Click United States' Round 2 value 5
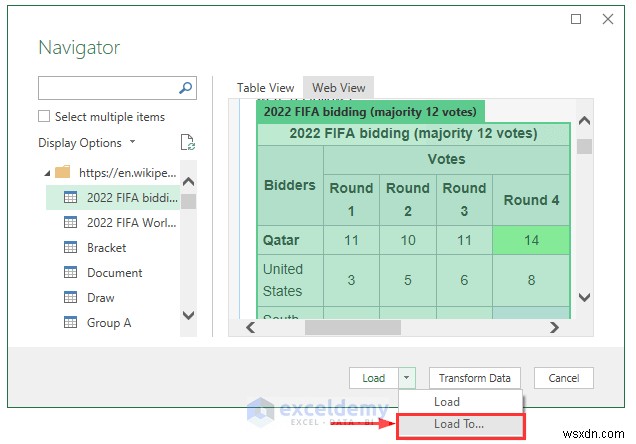The height and width of the screenshot is (444, 636). tap(408, 280)
